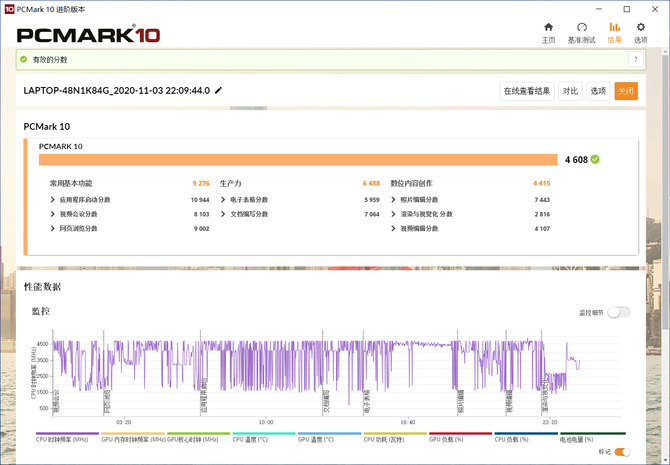The image size is (670, 465).
Task: Click the orange 关闭 button
Action: coord(626,91)
